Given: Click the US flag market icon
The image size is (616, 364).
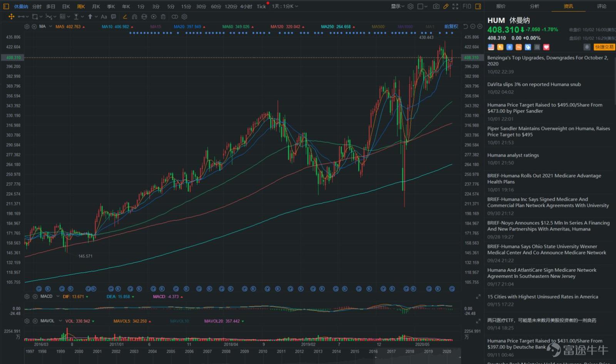Looking at the screenshot, I should pos(491,47).
